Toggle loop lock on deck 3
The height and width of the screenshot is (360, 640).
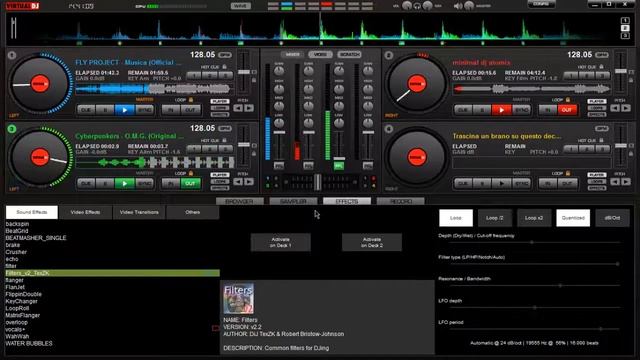[x=191, y=173]
